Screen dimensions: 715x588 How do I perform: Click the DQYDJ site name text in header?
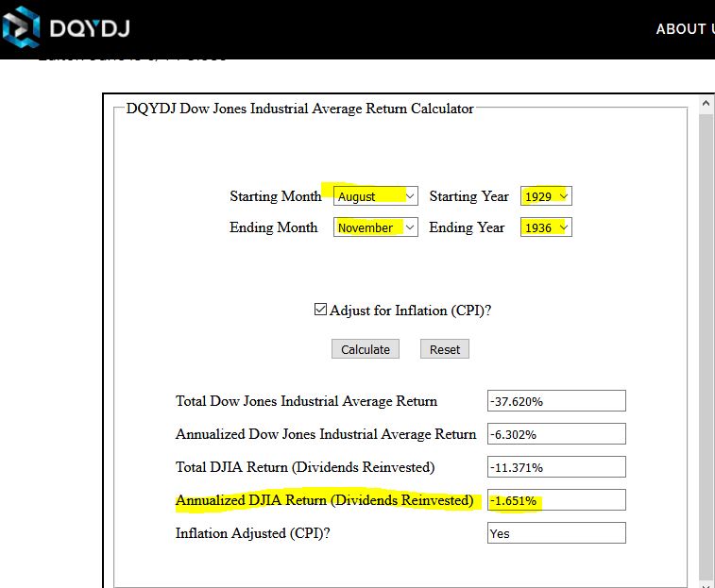point(90,28)
